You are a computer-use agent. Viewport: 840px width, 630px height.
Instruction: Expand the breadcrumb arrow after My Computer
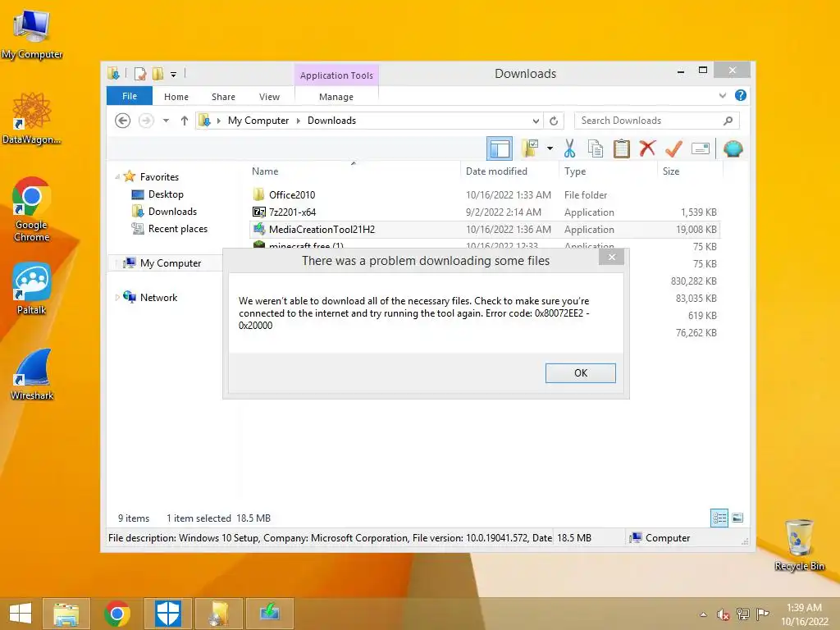pos(299,121)
